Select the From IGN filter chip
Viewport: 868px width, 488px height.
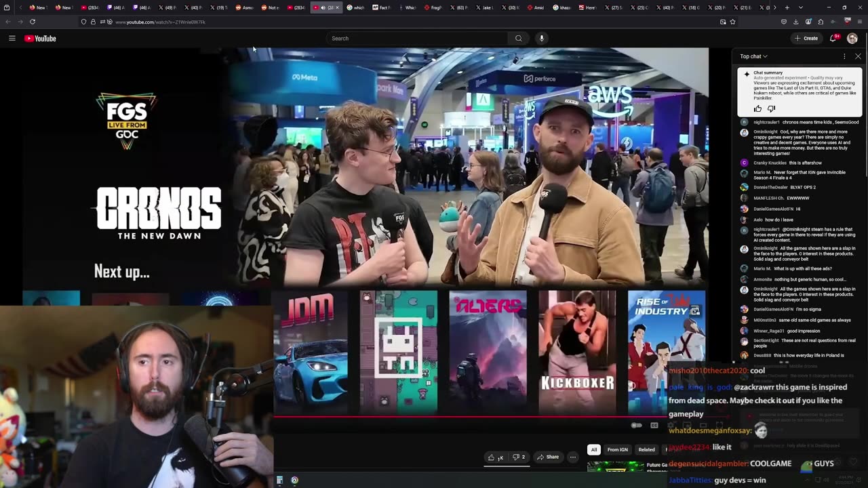617,449
